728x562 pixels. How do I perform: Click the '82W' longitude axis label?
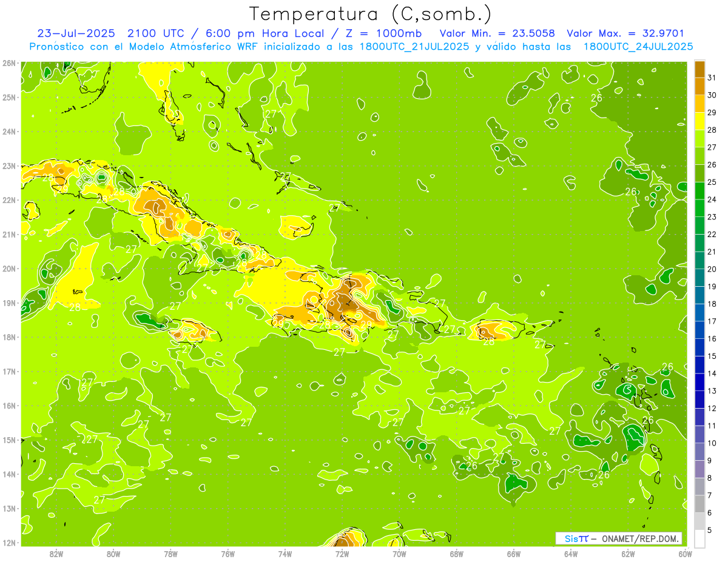56,554
